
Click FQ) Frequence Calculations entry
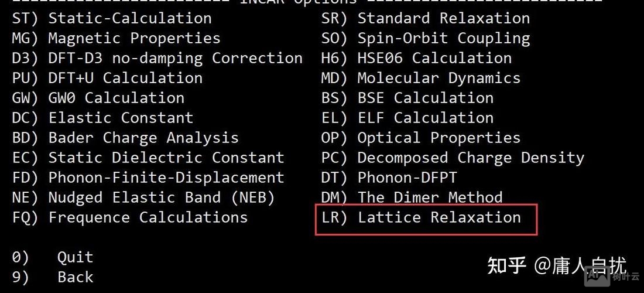130,217
